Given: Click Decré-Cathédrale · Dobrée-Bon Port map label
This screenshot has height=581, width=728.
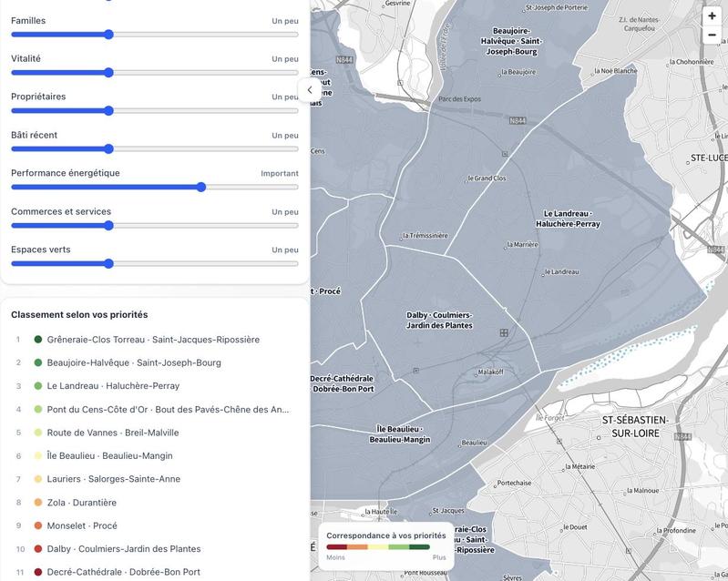Looking at the screenshot, I should click(343, 383).
